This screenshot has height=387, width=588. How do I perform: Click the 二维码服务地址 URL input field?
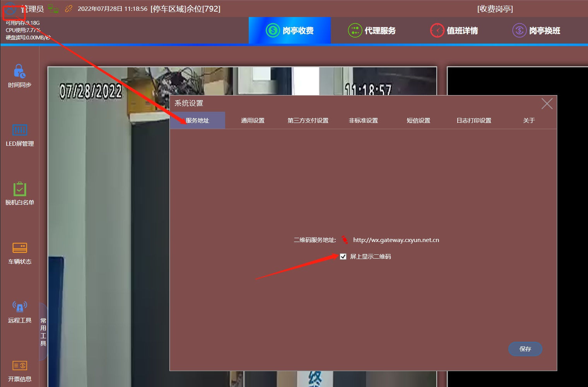396,240
